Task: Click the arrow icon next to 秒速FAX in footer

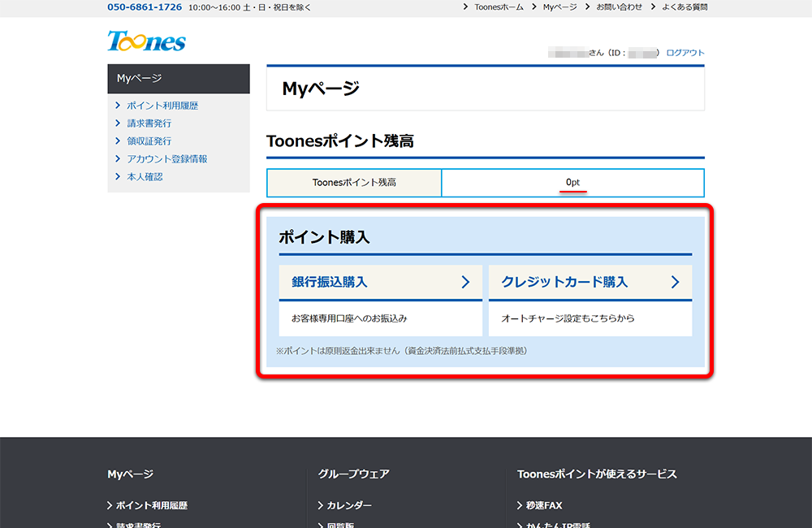Action: tap(520, 504)
